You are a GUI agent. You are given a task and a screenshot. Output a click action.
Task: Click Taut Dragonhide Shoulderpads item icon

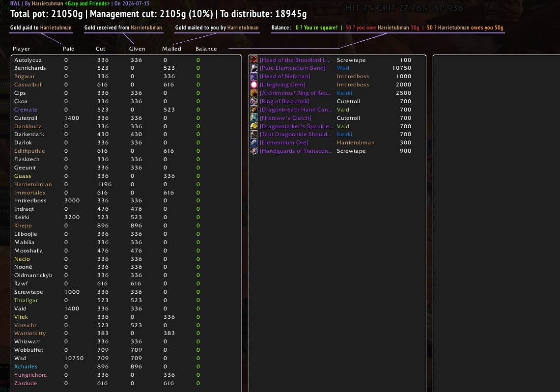click(254, 134)
